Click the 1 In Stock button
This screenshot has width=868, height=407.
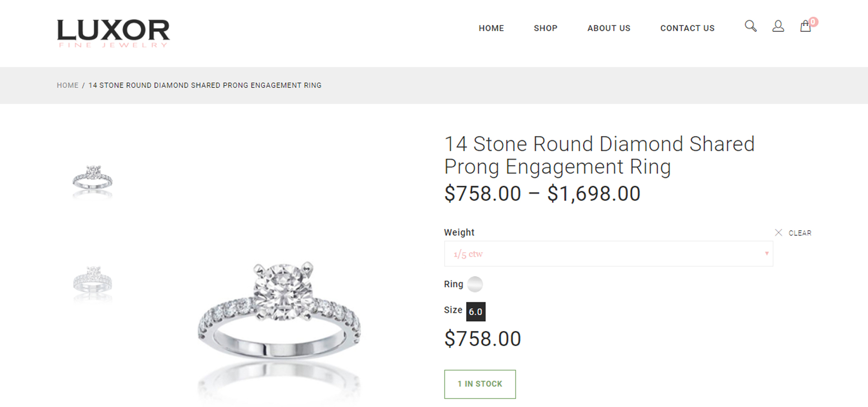[480, 384]
